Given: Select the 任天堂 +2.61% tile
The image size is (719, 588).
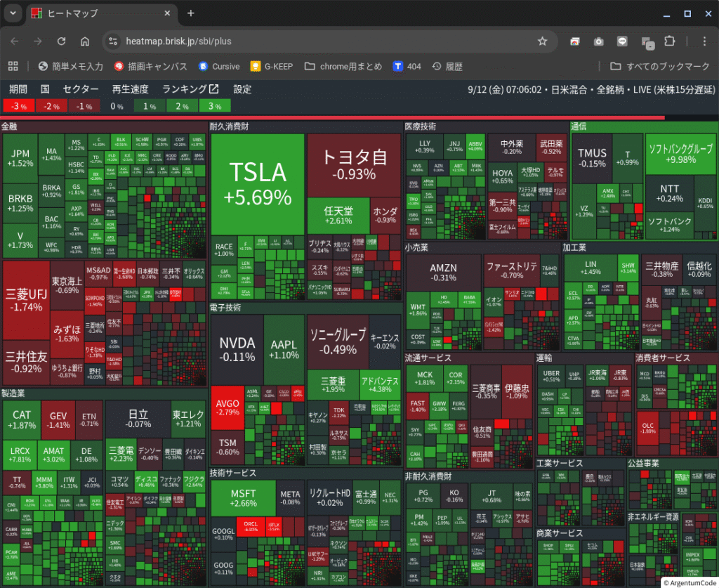Looking at the screenshot, I should [338, 216].
